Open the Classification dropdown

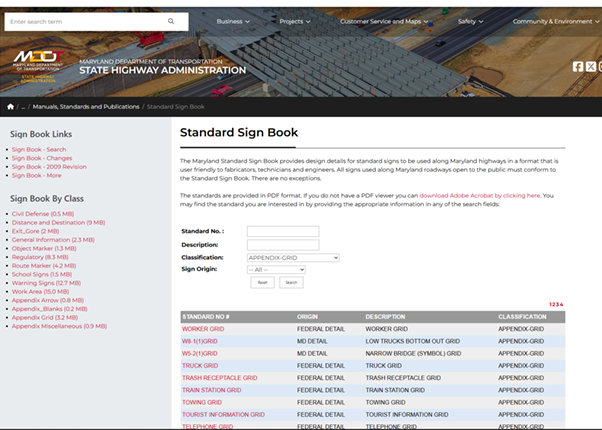tap(293, 258)
